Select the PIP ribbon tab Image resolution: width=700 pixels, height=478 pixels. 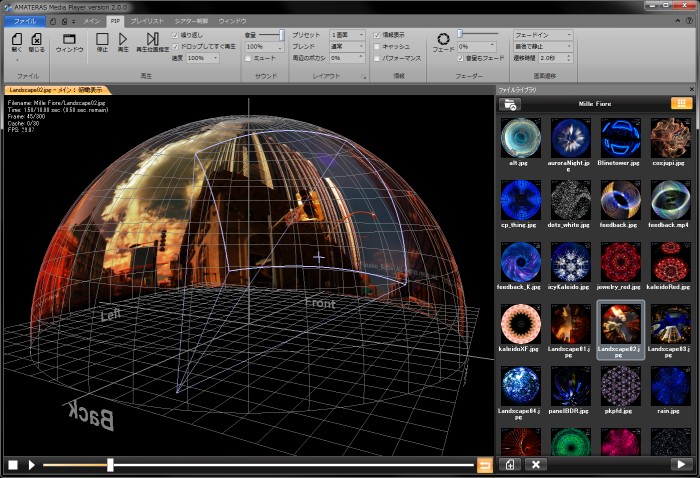pyautogui.click(x=116, y=21)
